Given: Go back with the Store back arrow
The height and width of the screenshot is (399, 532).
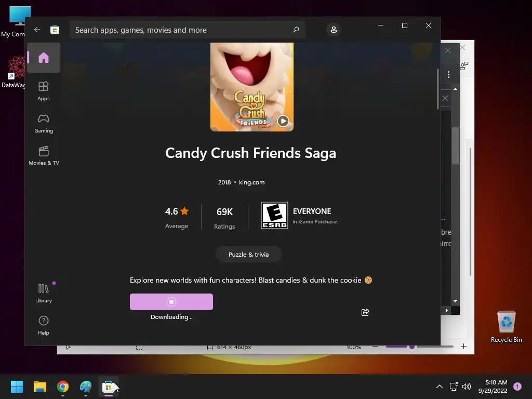Looking at the screenshot, I should (37, 30).
